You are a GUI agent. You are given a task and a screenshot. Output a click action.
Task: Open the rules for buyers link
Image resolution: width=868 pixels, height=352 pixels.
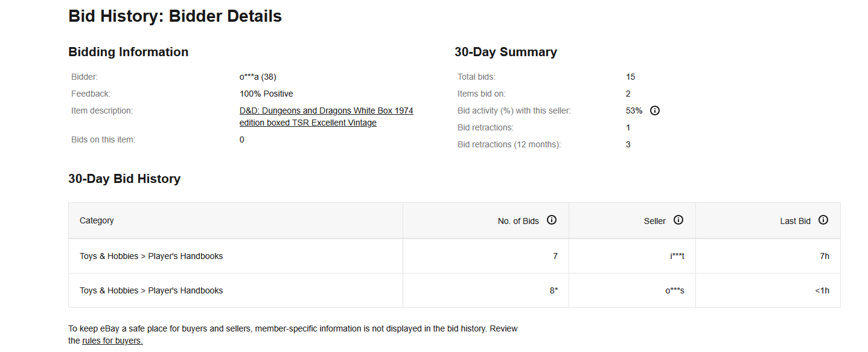click(112, 341)
